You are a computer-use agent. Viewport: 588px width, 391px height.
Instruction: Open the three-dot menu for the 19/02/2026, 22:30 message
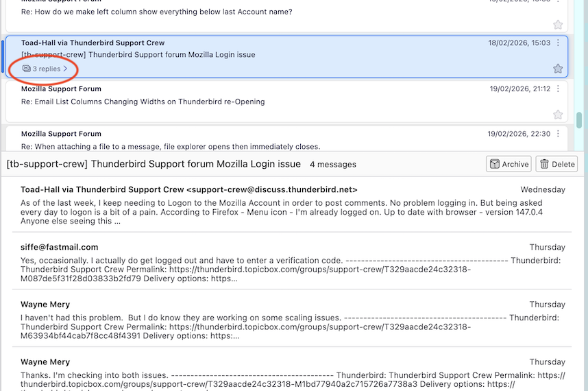pos(558,134)
